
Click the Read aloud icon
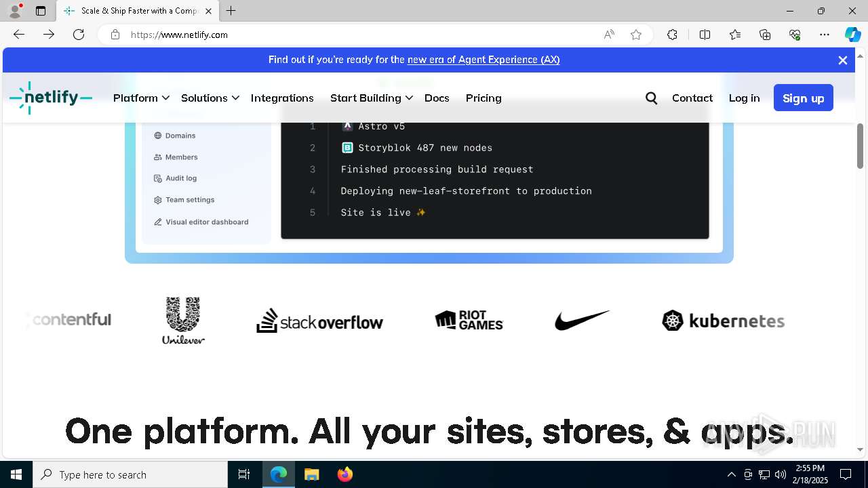click(609, 35)
